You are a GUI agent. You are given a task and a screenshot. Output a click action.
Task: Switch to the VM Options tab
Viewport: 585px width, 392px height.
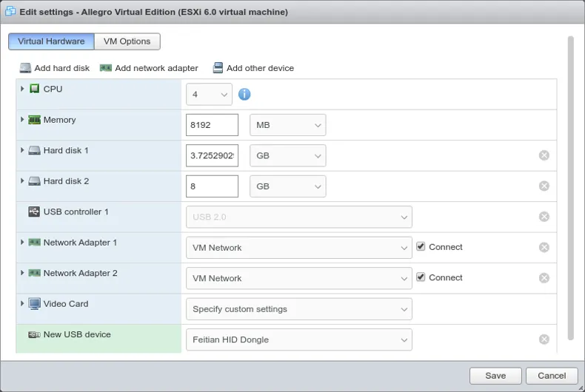[x=127, y=41]
